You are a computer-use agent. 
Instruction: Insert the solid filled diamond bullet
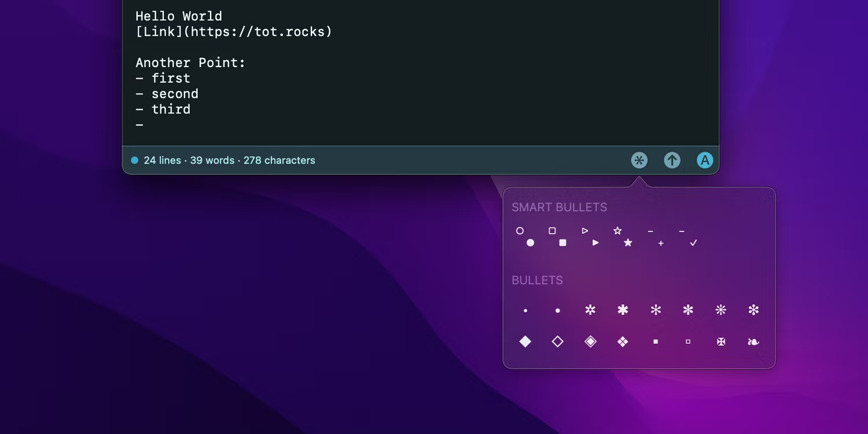[x=525, y=341]
